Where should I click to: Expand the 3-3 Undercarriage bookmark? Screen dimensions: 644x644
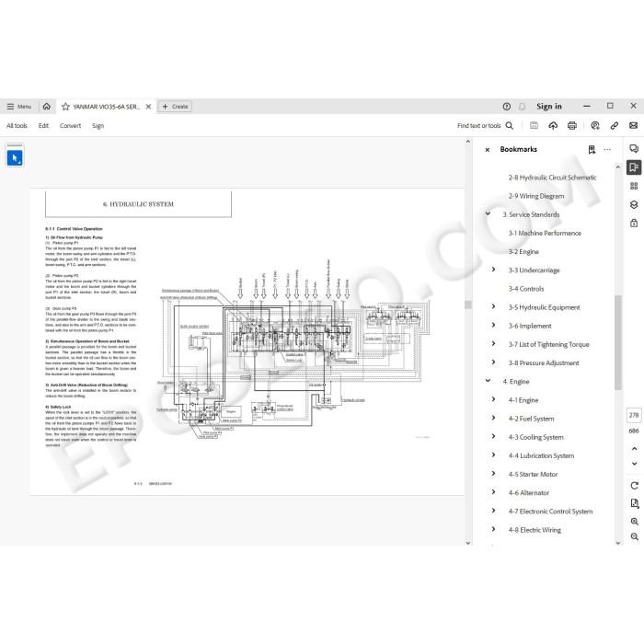click(494, 270)
